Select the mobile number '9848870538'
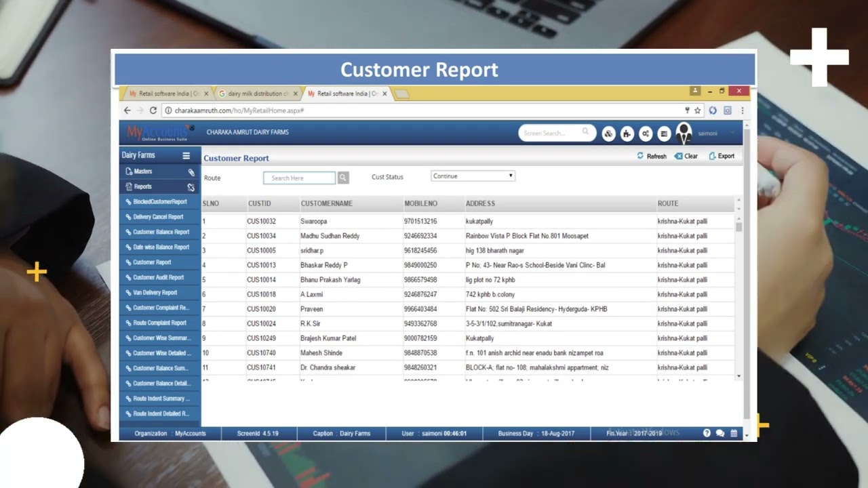 coord(420,353)
